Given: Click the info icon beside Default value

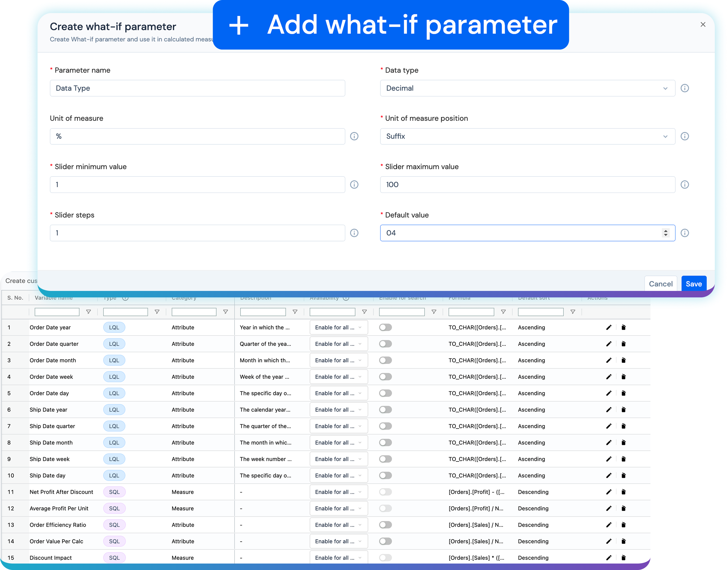Looking at the screenshot, I should tap(684, 233).
